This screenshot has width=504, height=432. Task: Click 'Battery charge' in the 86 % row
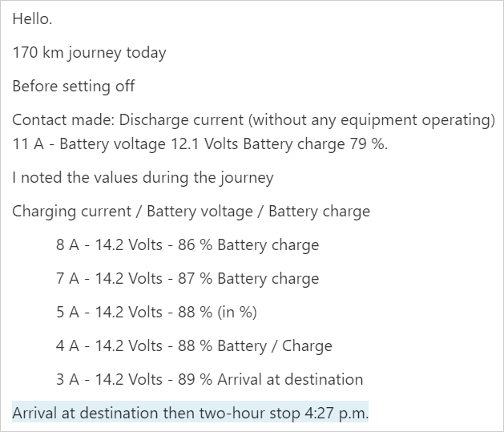pyautogui.click(x=268, y=245)
